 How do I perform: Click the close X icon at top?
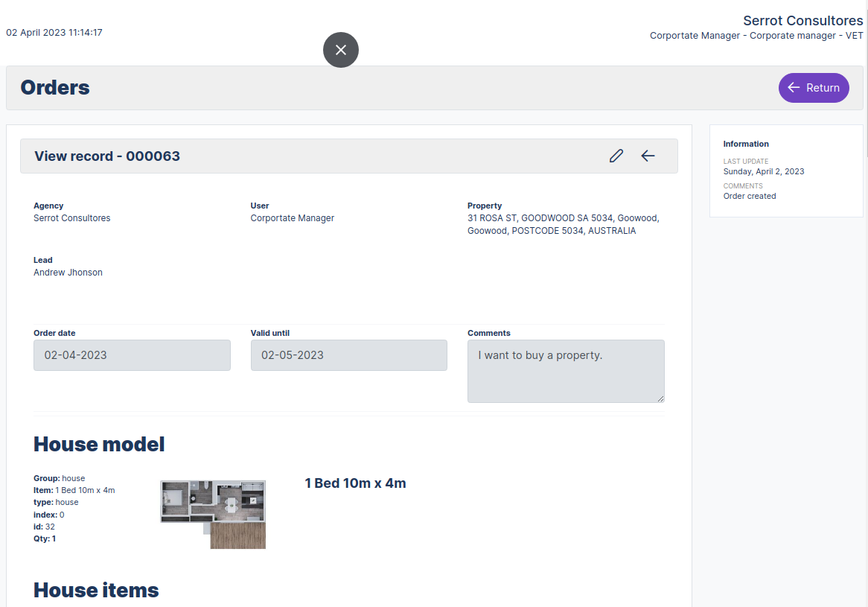coord(340,49)
